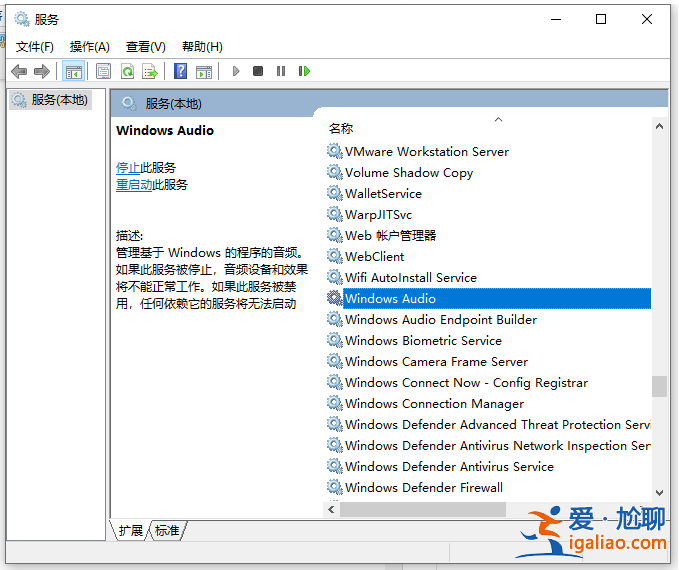Select the Windows Camera Frame Server row
This screenshot has width=679, height=570.
[x=489, y=361]
